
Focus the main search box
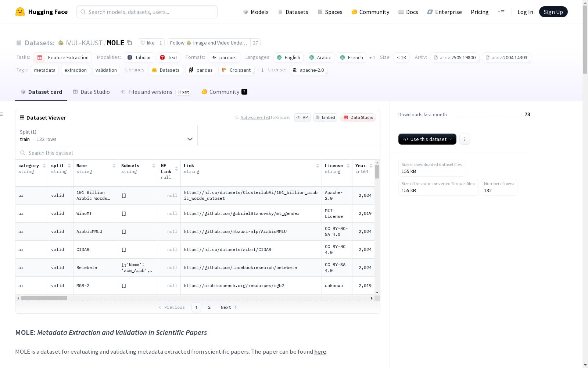[x=147, y=12]
